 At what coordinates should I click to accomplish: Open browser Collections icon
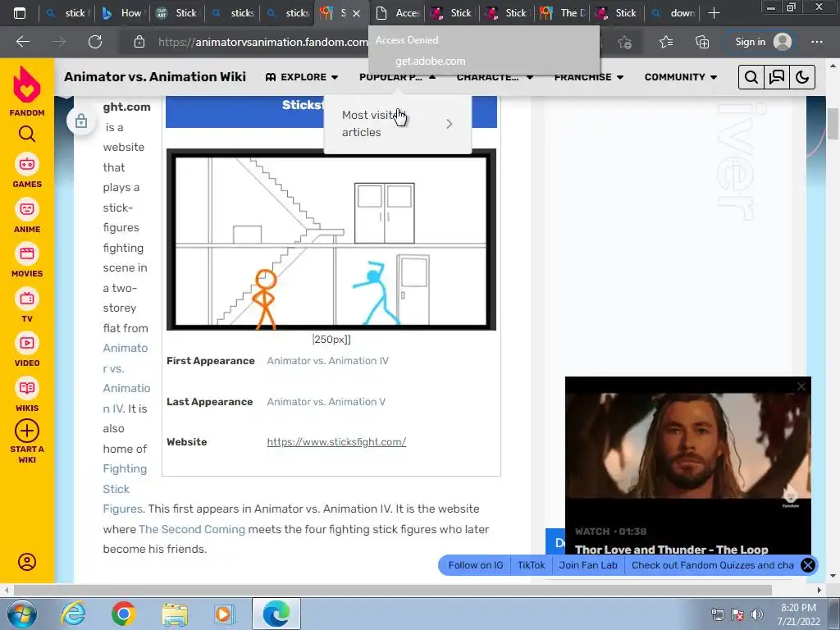702,42
